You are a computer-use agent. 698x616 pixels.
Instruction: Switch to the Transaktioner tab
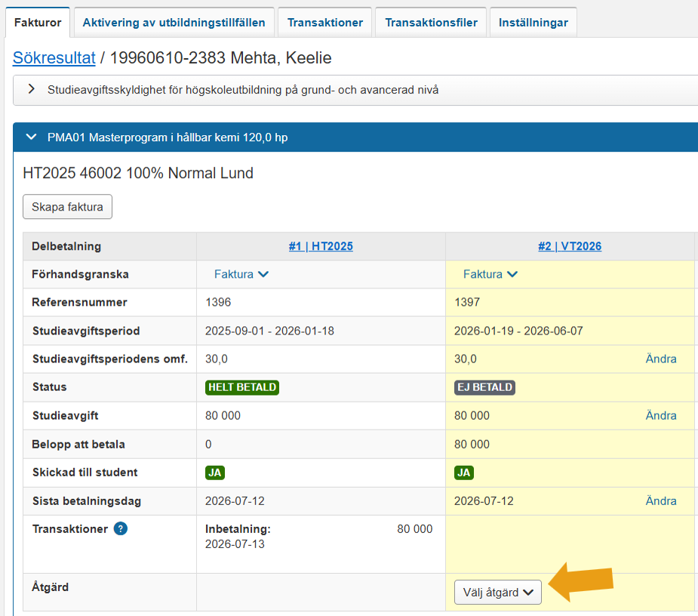325,23
